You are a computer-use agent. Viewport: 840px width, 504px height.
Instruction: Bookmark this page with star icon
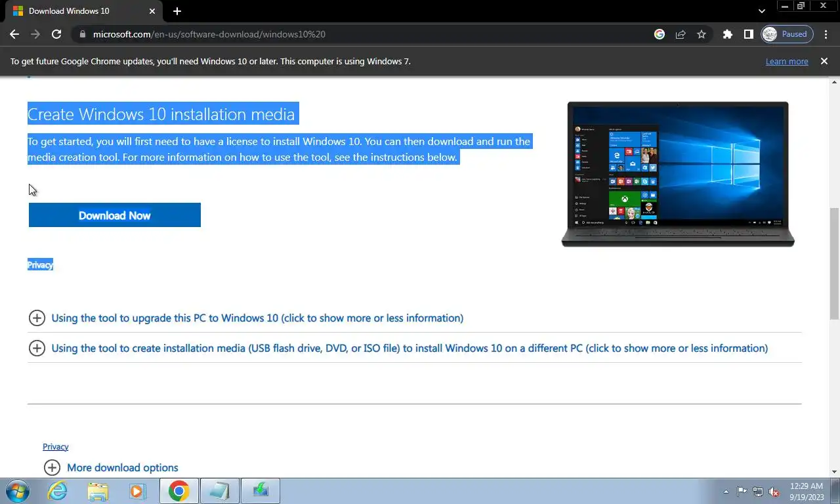click(x=702, y=34)
